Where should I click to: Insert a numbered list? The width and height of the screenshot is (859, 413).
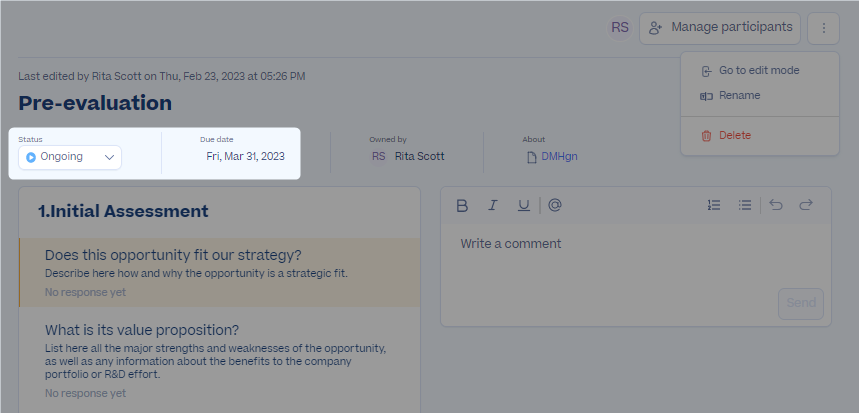click(714, 205)
